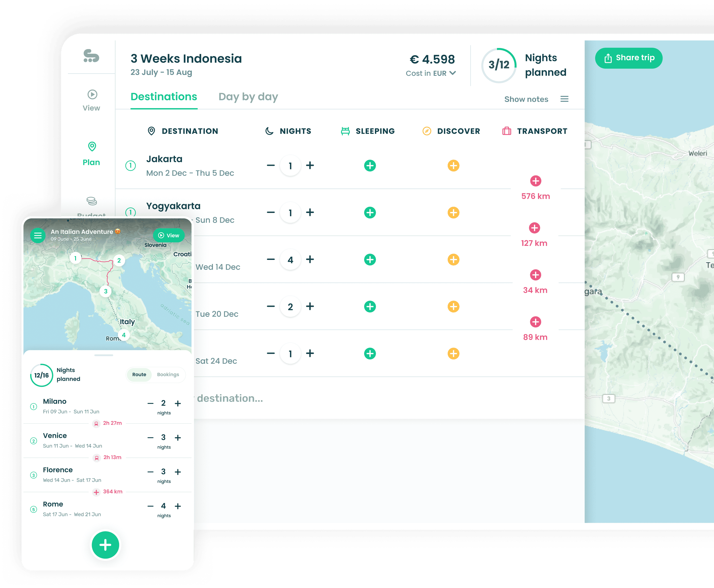Add sleeping accommodation for Jakarta

(x=370, y=166)
